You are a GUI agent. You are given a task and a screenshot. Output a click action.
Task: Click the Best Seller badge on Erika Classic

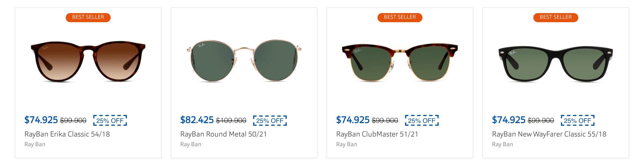(88, 17)
